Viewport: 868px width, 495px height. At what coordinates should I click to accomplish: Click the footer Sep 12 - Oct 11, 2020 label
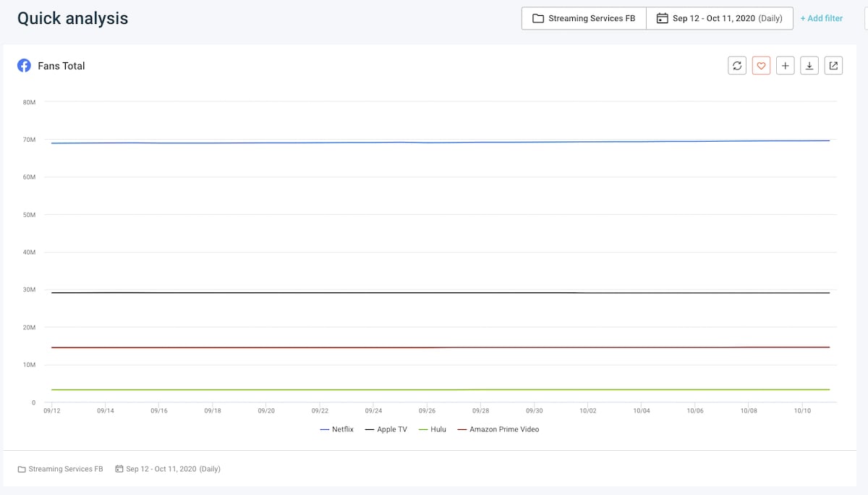(x=173, y=469)
